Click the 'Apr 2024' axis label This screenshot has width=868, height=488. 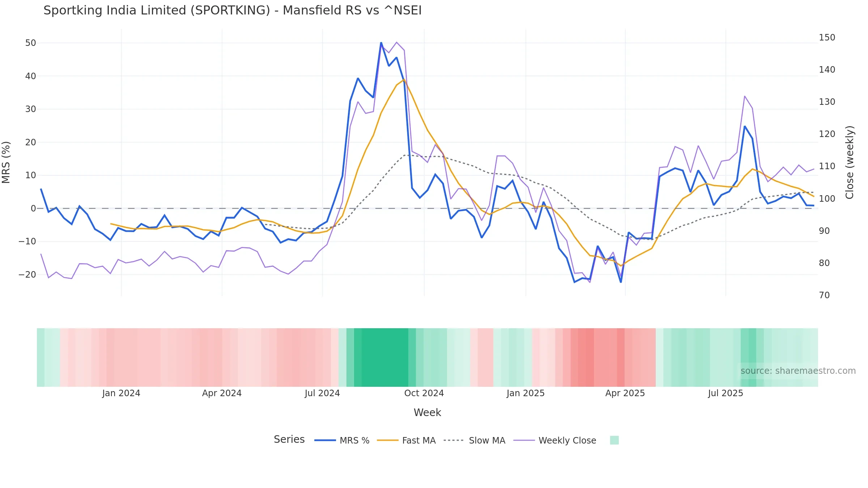tap(222, 393)
